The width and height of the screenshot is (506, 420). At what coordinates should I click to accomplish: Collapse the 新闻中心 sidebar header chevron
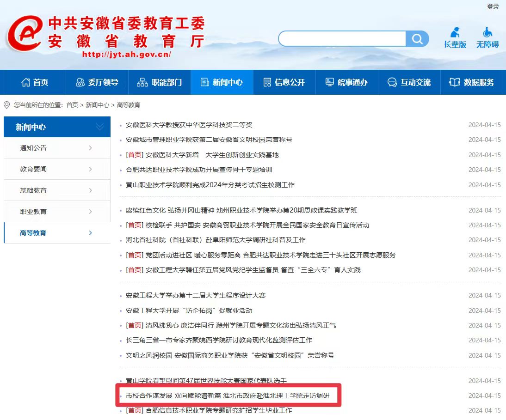[99, 127]
